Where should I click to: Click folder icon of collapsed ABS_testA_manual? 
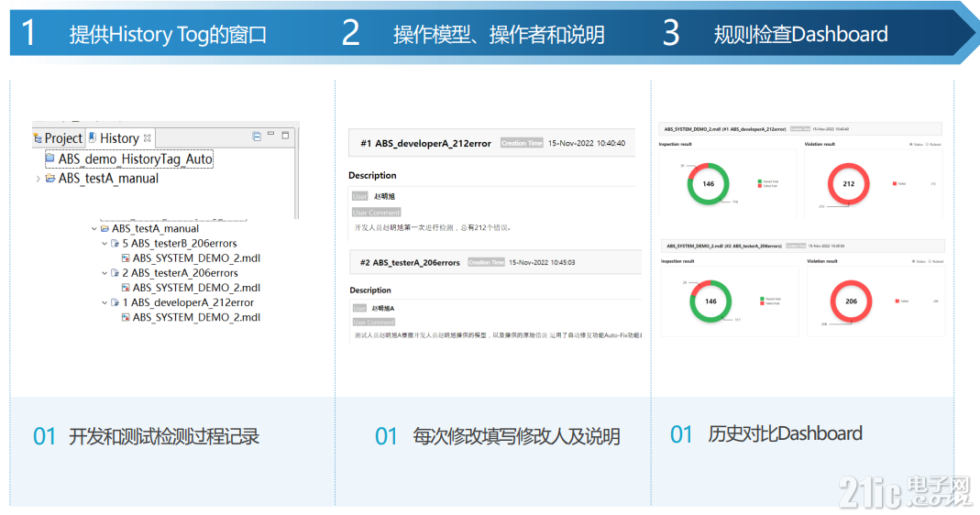coord(50,179)
